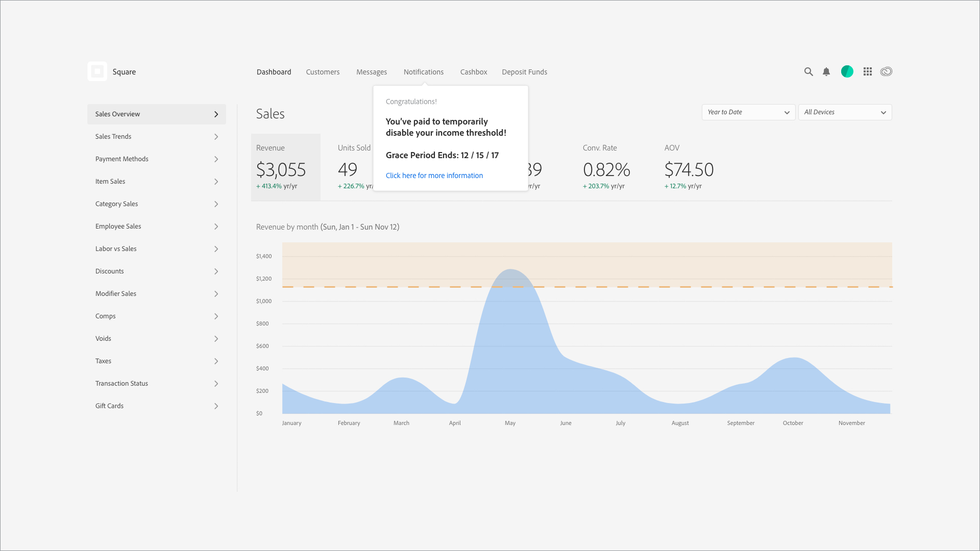Switch to the Customers tab
980x551 pixels.
(323, 72)
